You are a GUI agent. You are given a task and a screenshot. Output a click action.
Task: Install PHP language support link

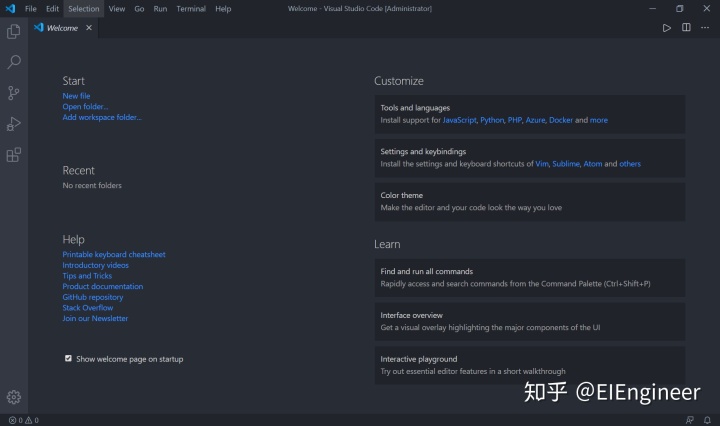click(x=515, y=120)
